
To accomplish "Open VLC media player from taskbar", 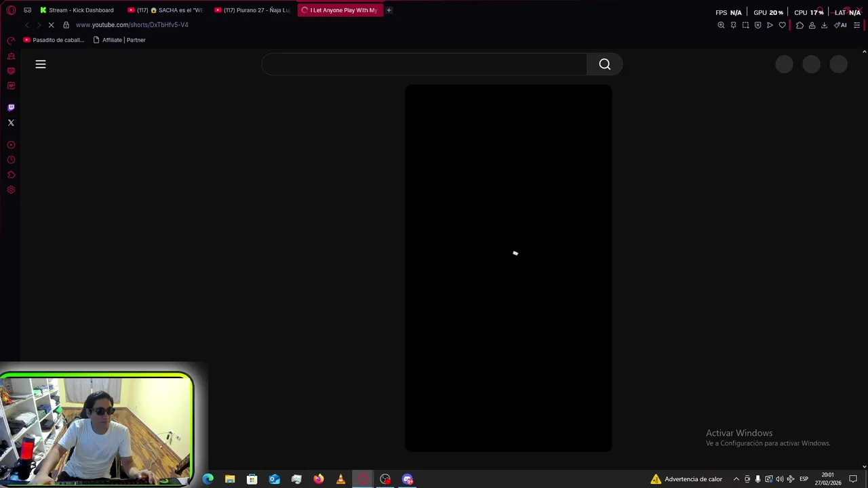I will (x=341, y=479).
